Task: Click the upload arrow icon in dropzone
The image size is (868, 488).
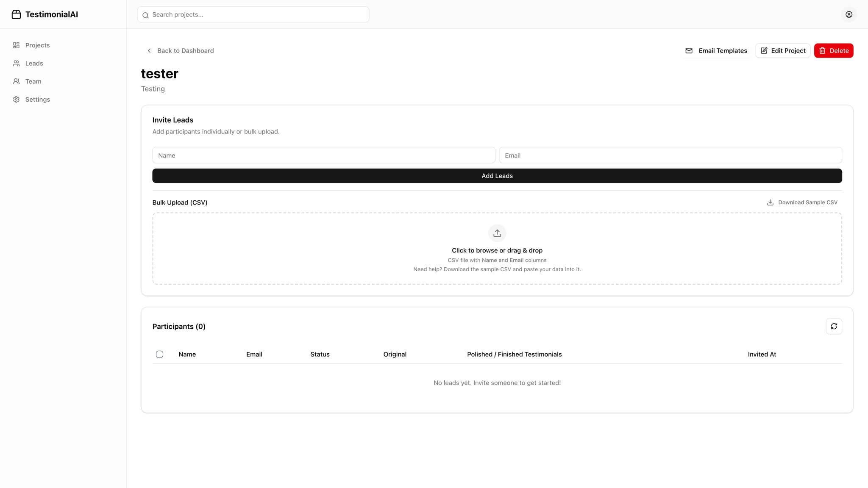Action: [x=497, y=233]
